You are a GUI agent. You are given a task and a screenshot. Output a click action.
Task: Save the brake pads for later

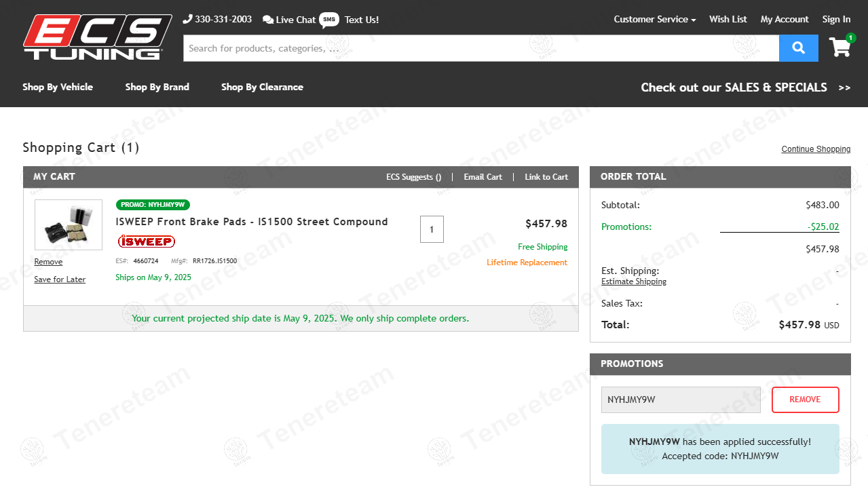60,279
